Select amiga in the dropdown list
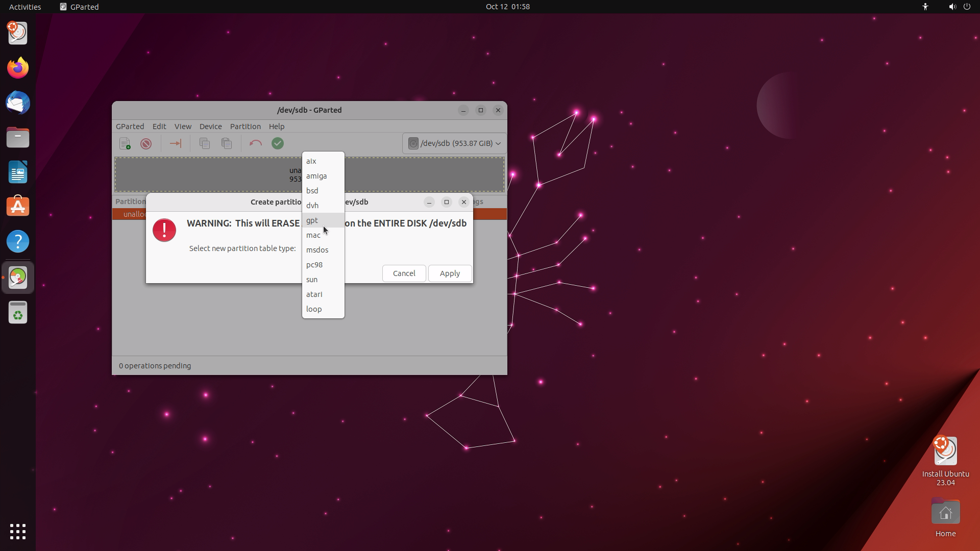The image size is (980, 551). click(323, 176)
